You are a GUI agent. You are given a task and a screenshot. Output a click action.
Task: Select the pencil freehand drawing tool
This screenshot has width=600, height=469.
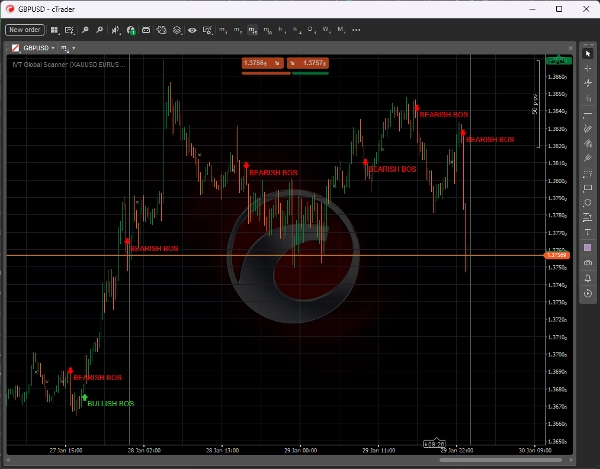pos(588,129)
